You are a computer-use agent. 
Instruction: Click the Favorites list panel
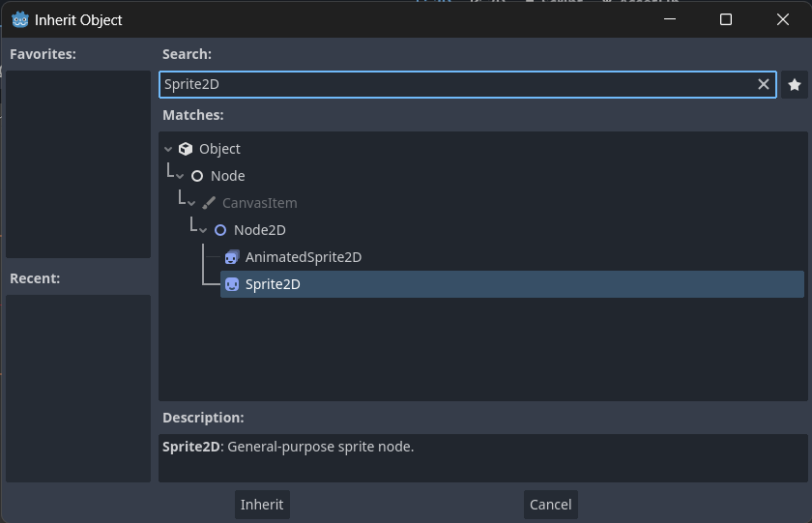point(78,164)
